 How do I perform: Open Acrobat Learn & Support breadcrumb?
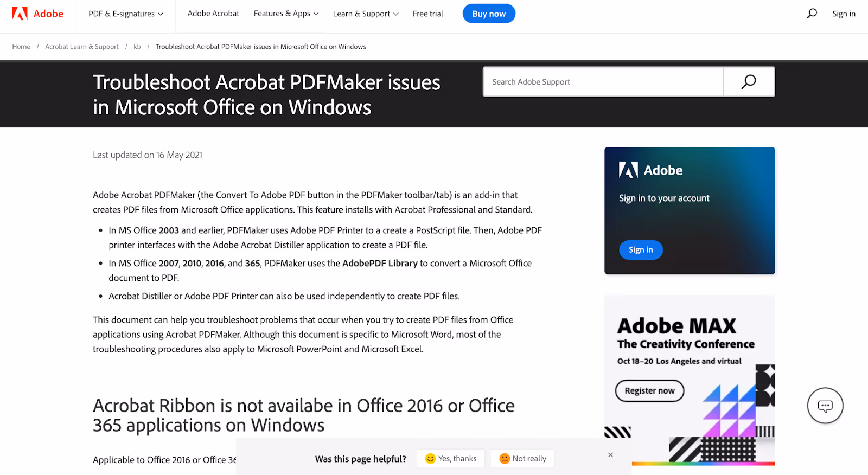pyautogui.click(x=82, y=47)
